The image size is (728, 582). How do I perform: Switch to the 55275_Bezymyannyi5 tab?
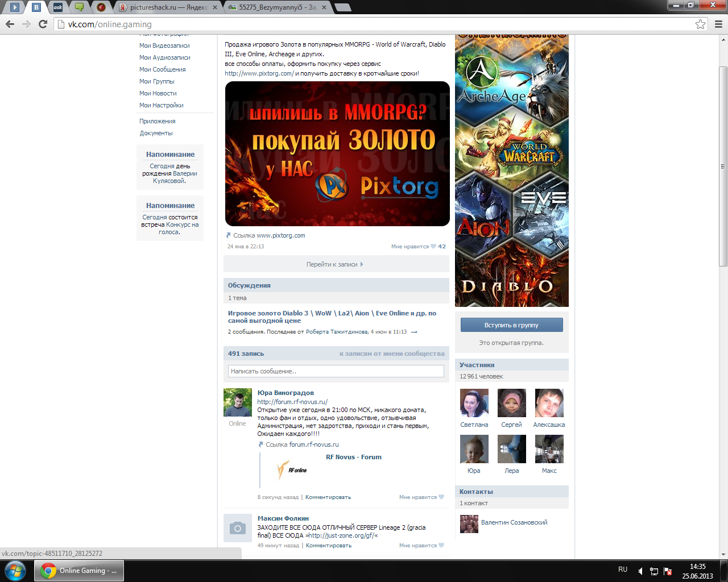(x=278, y=7)
